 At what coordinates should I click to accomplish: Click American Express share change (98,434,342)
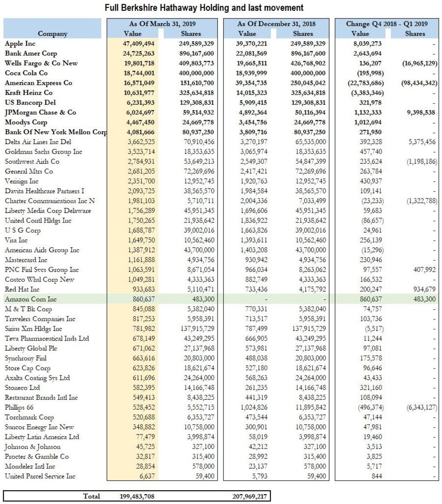coord(419,83)
